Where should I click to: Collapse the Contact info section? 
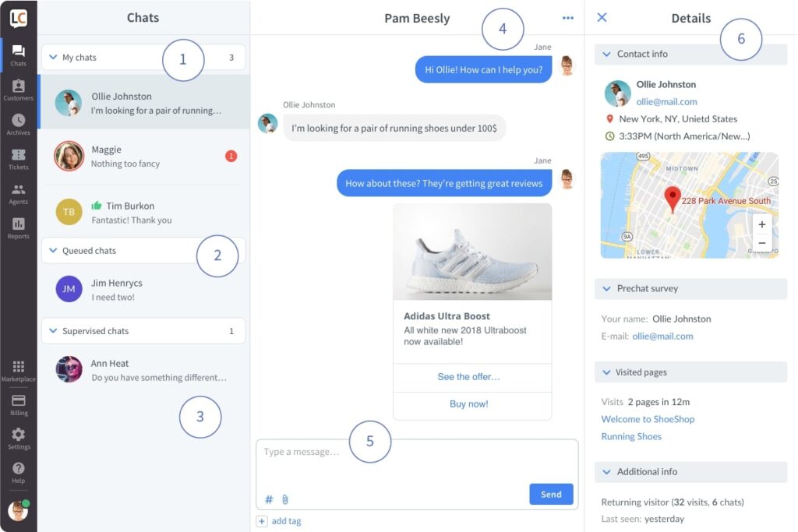tap(607, 54)
